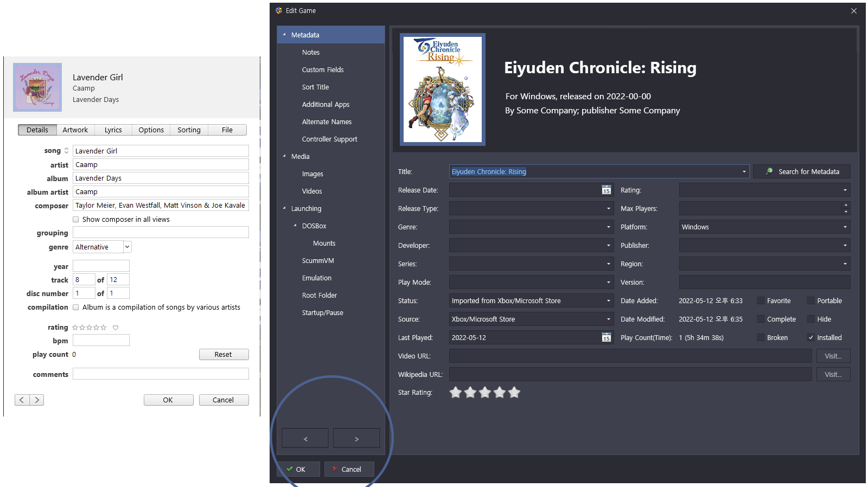Click the song field type switcher arrows
Image resolution: width=868 pixels, height=487 pixels.
[x=66, y=151]
